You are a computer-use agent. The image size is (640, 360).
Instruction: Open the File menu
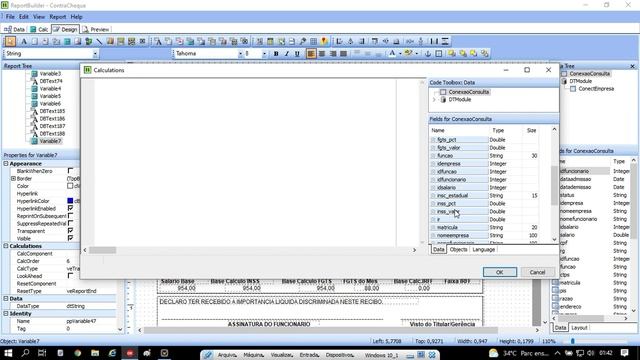pos(10,17)
